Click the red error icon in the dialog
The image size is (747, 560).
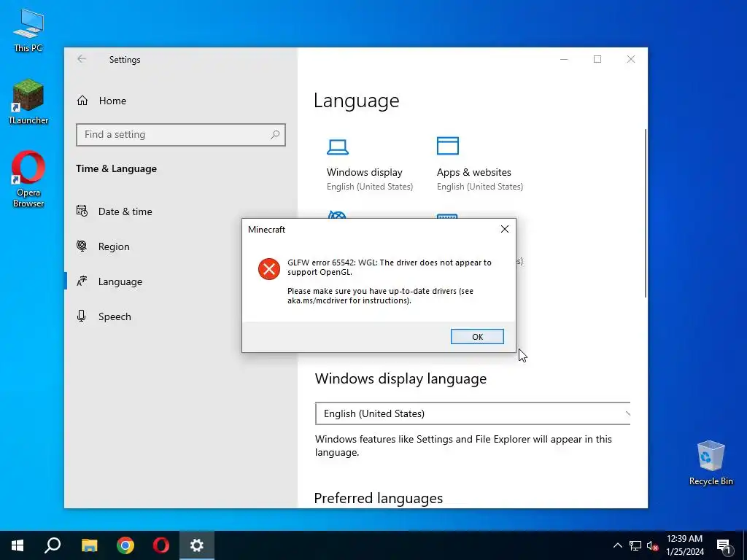[269, 269]
